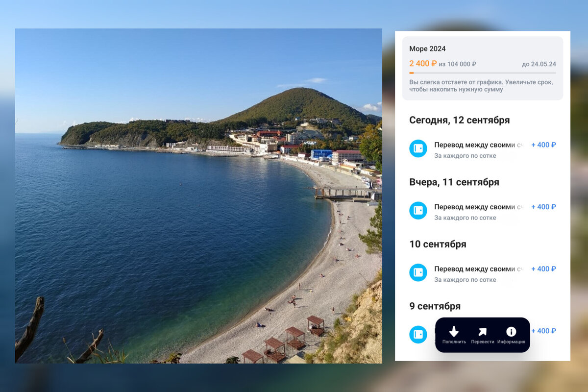Select the +400 ₽ amount for today

543,145
